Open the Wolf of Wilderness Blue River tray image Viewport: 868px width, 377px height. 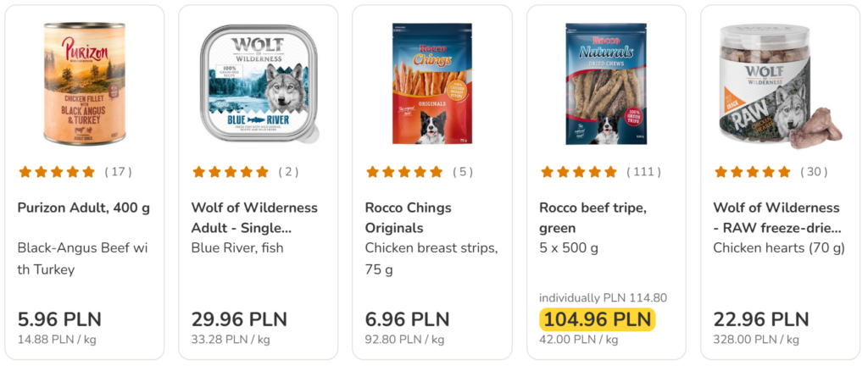point(259,83)
